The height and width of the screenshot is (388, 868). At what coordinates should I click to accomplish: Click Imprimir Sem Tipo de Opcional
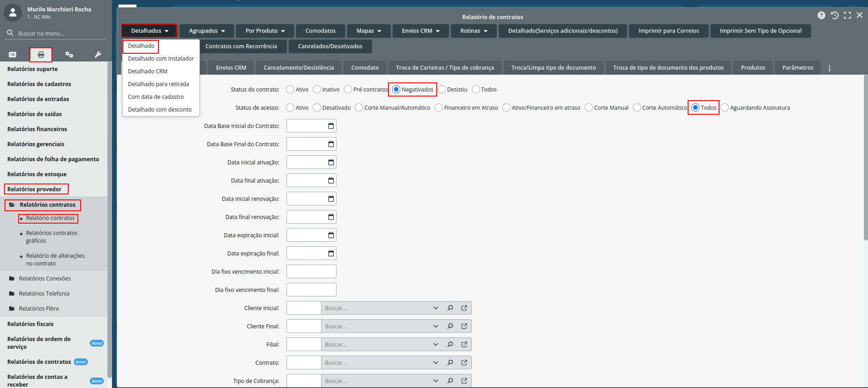[x=761, y=31]
